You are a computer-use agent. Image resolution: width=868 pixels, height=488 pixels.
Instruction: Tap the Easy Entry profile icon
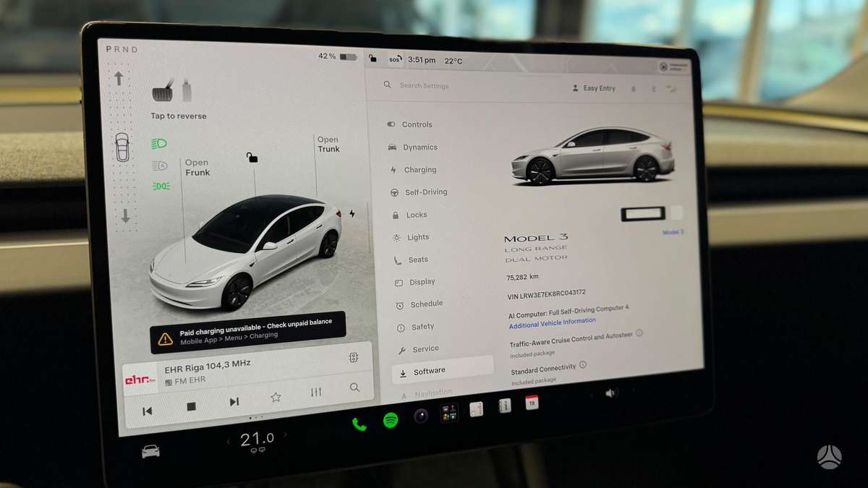point(575,88)
